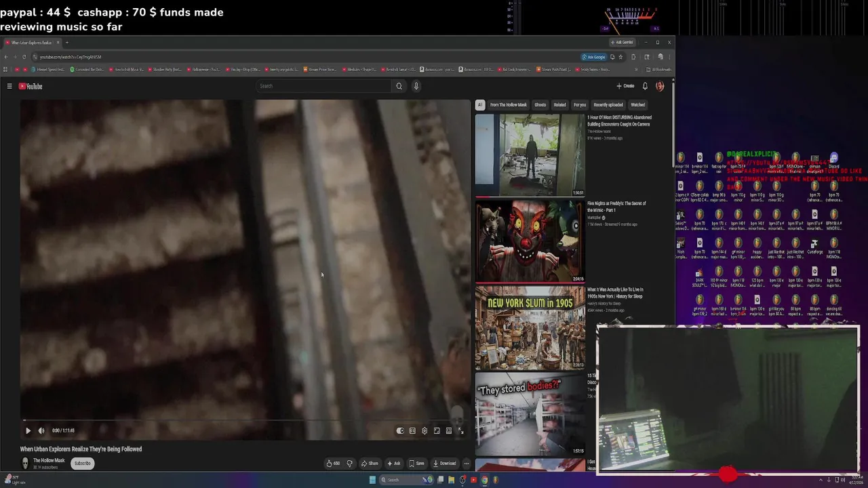Go to the YouTube home logo
868x488 pixels.
point(31,86)
